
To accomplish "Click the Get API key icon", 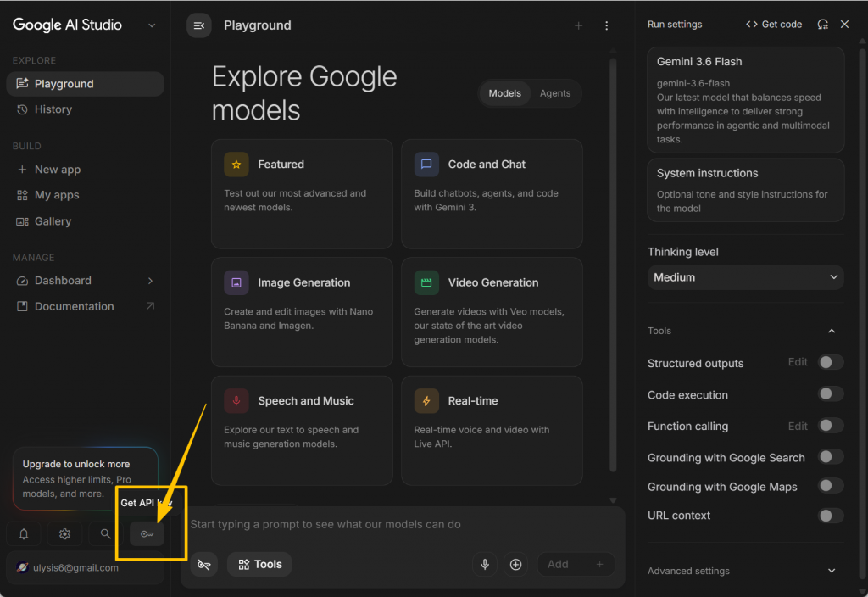I will [147, 534].
